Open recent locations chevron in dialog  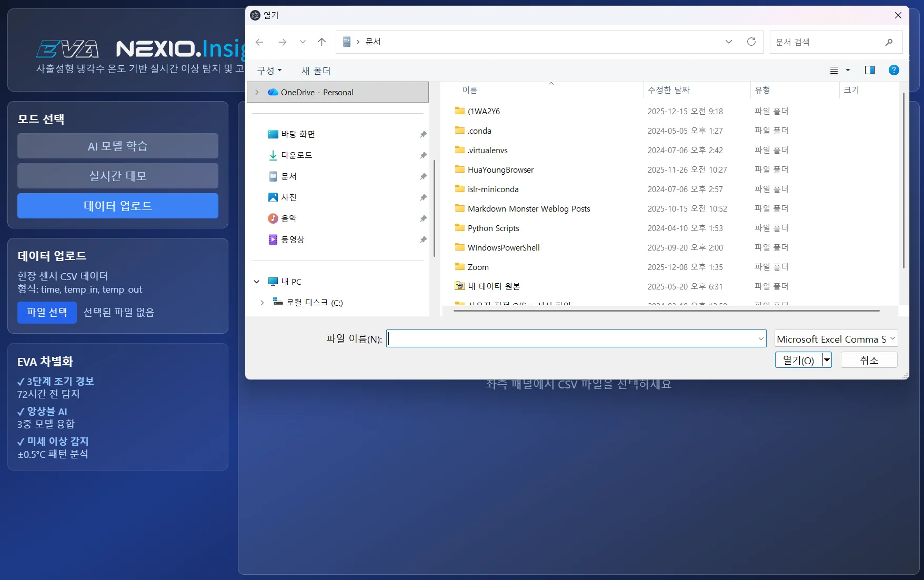[303, 42]
